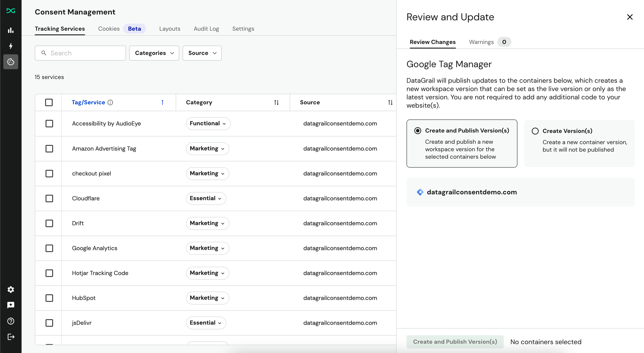Click the Warnings count badge
Screen dimensions: 644x353
(504, 42)
